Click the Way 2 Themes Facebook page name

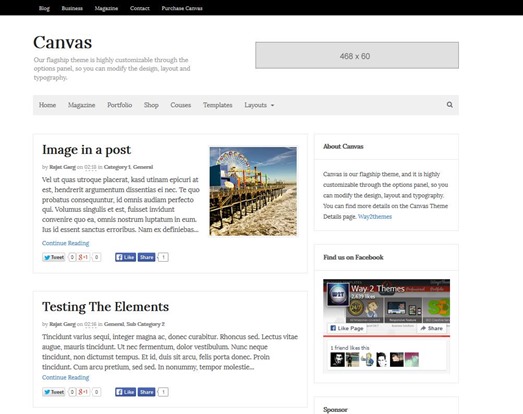[x=378, y=289]
